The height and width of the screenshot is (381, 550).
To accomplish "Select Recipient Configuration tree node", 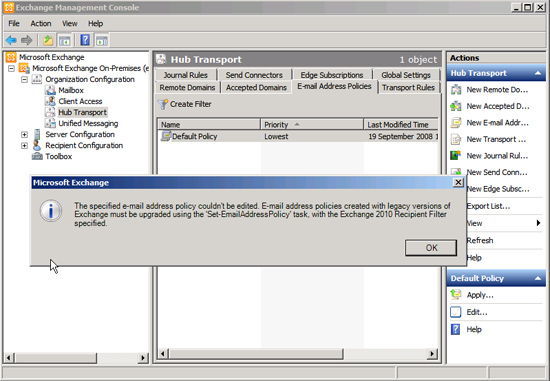I will [x=84, y=145].
